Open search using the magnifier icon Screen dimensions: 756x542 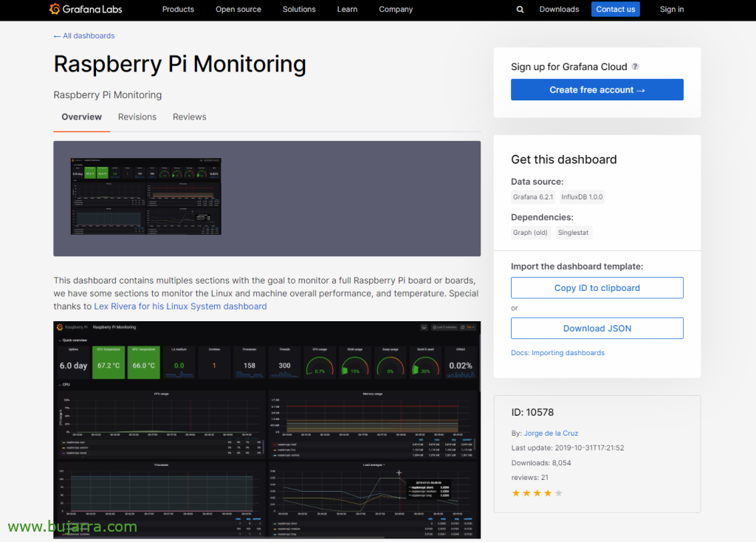(520, 10)
